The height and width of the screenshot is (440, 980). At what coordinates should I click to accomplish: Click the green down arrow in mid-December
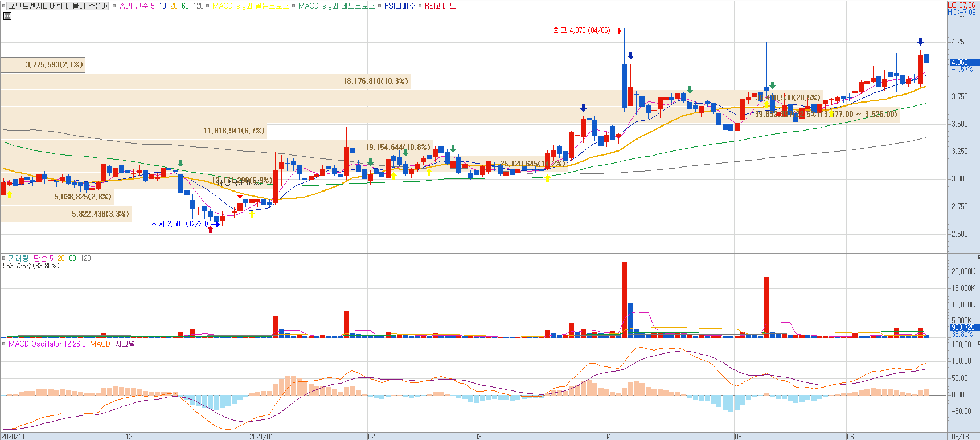[181, 163]
